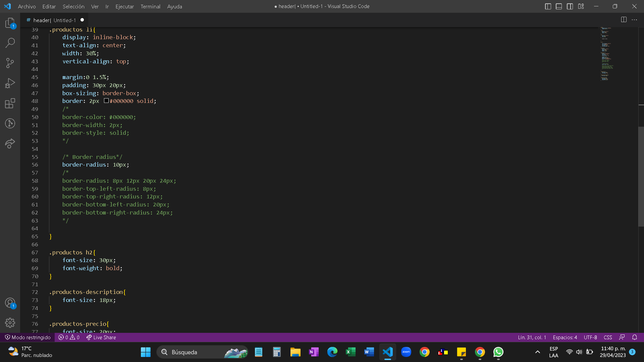Click the code minimap overview
Viewport: 644px width, 362px height.
(x=607, y=54)
